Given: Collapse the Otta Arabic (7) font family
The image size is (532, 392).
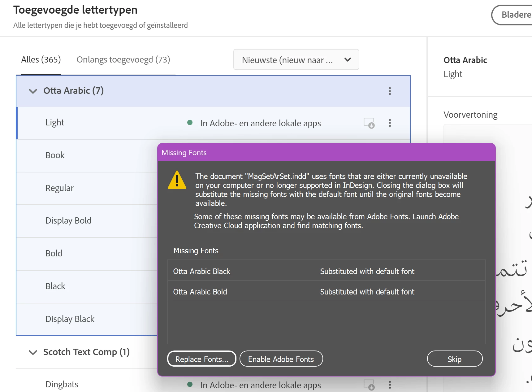Looking at the screenshot, I should [33, 91].
